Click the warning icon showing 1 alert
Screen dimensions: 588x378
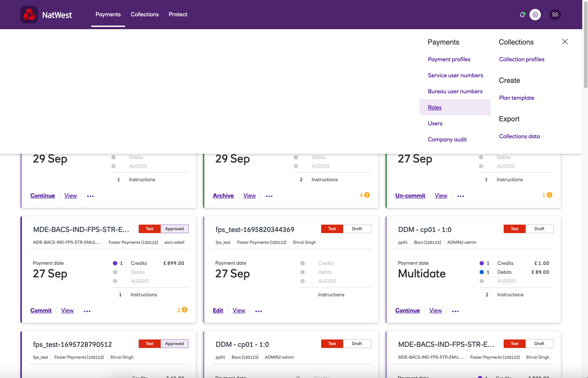(549, 195)
